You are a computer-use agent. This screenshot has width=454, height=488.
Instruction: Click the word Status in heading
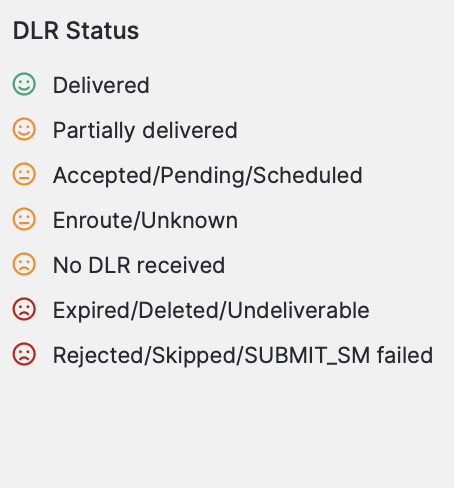(x=102, y=31)
